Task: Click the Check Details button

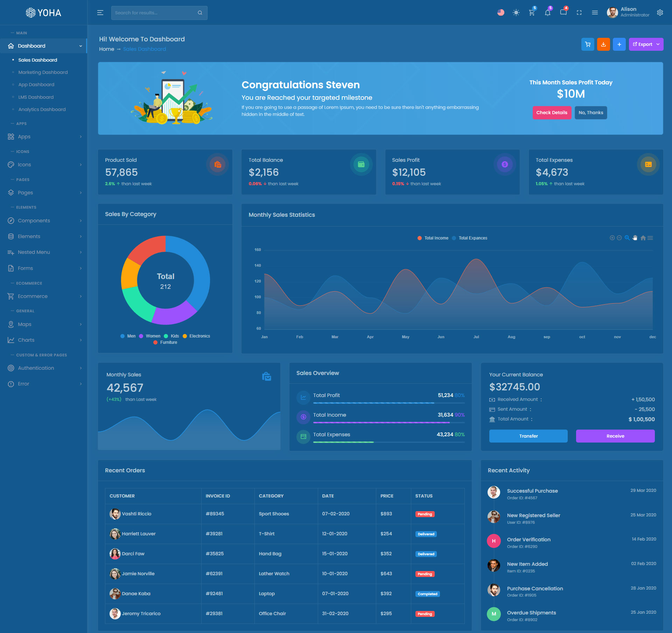Action: pos(552,113)
